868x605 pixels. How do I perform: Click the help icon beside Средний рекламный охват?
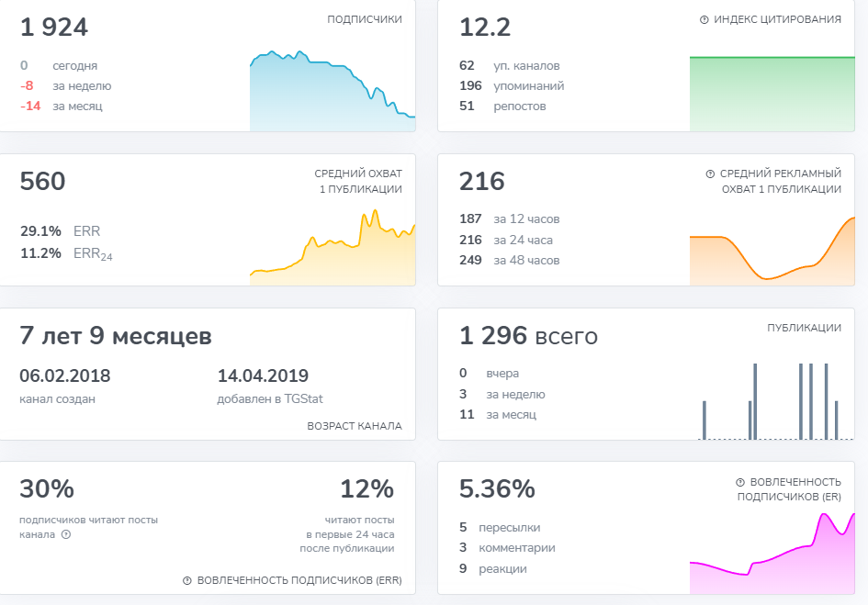pyautogui.click(x=710, y=174)
